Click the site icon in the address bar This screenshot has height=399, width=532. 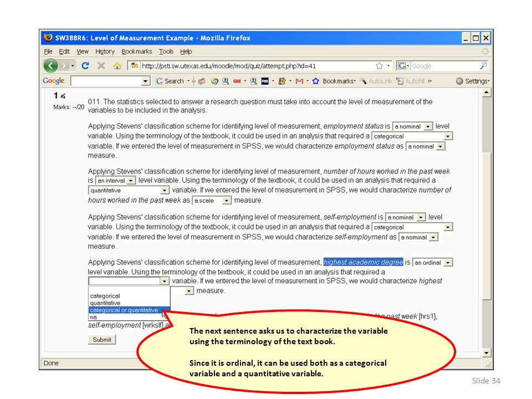coord(134,65)
